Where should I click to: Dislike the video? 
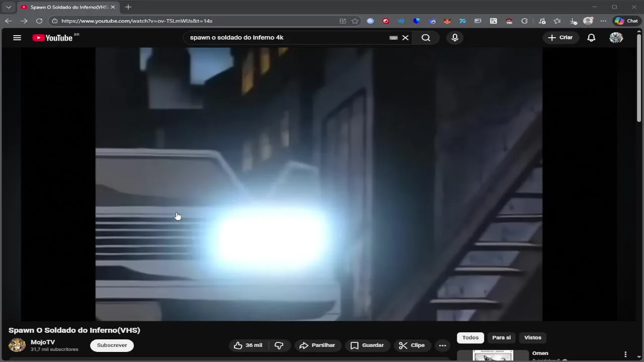coord(279,345)
